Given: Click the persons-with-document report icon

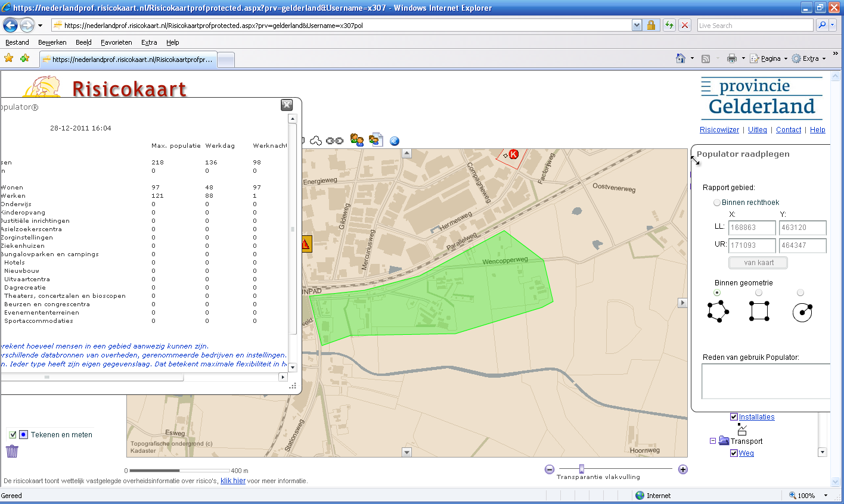Looking at the screenshot, I should click(376, 140).
